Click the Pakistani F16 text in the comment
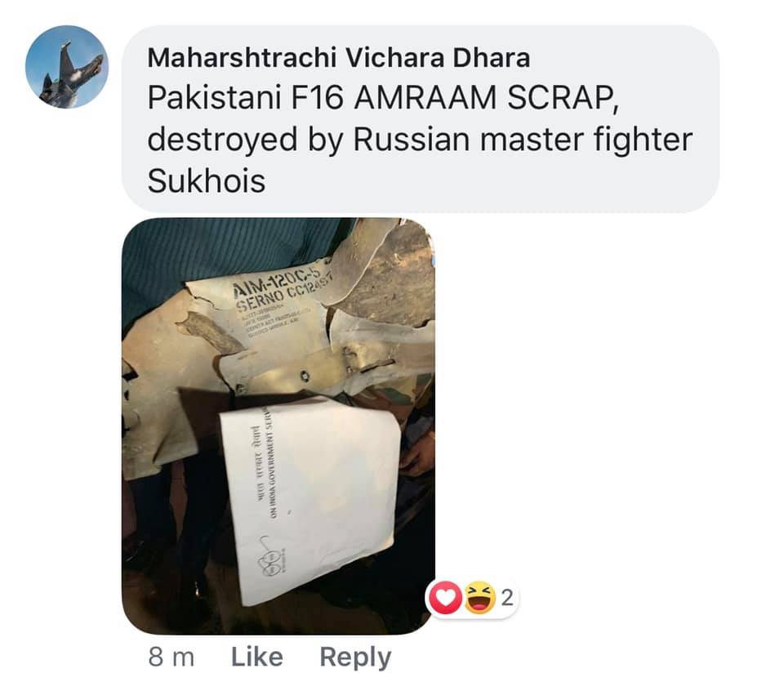Image resolution: width=784 pixels, height=691 pixels. coord(246,98)
